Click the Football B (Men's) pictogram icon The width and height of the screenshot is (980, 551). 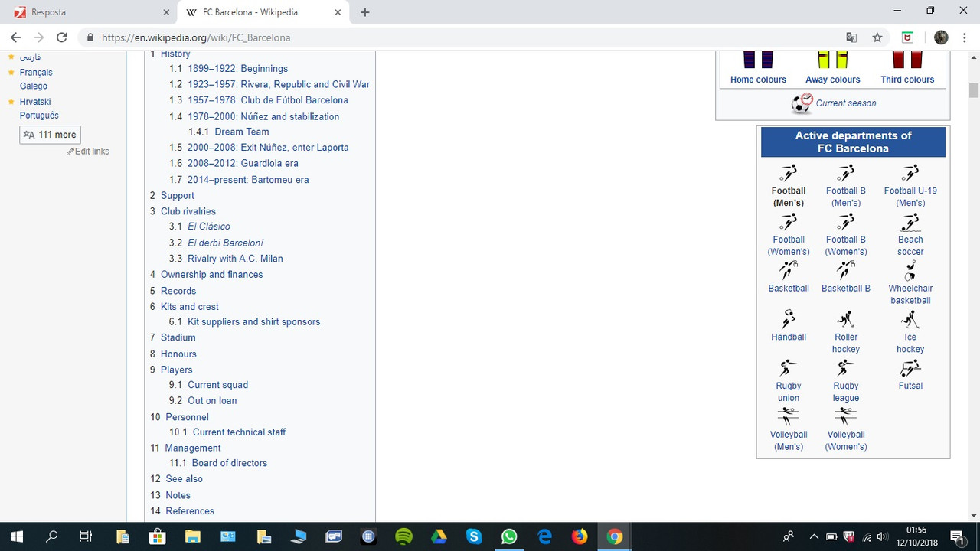point(846,173)
